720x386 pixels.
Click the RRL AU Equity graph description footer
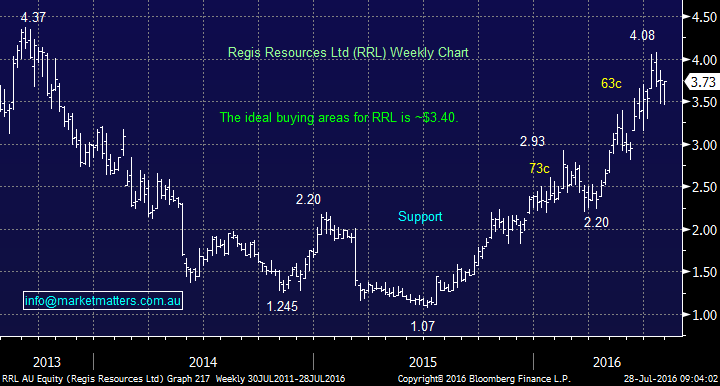(174, 379)
